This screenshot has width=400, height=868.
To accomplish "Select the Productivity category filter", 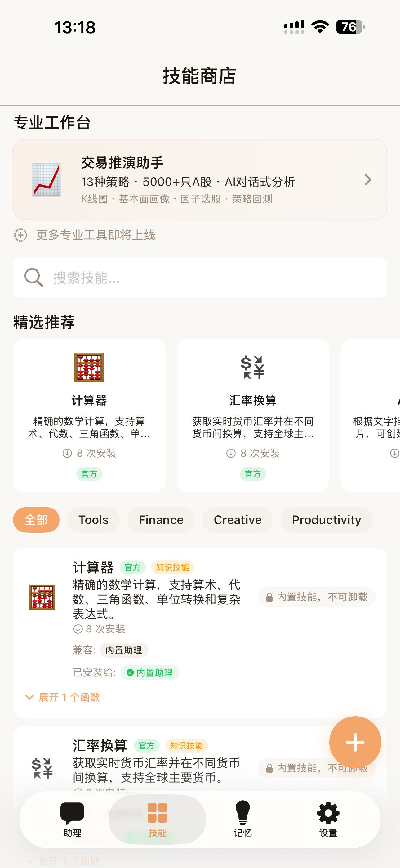I will 327,520.
